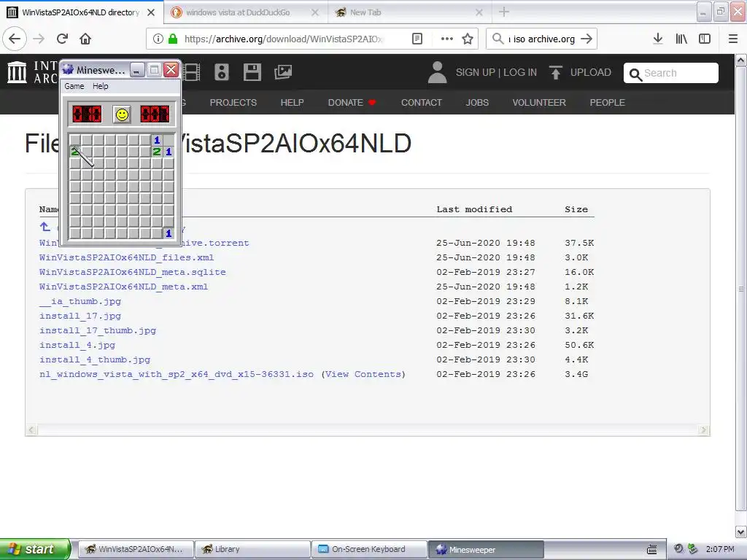
Task: Open the JOBS page
Action: click(x=477, y=102)
